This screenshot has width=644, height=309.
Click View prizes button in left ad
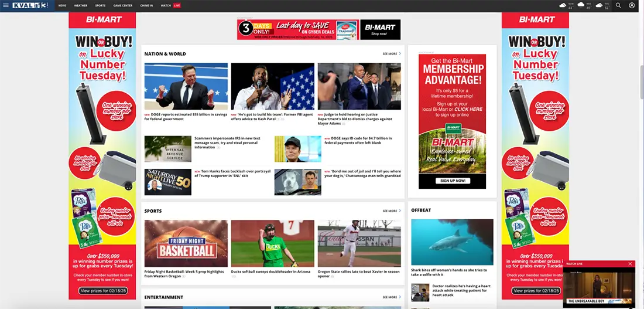click(x=102, y=290)
